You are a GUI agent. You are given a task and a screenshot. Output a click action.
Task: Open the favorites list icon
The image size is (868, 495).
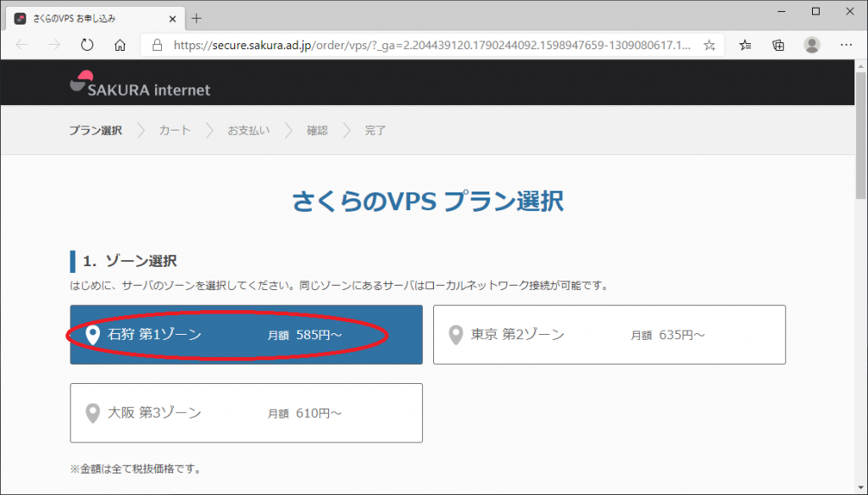tap(745, 45)
